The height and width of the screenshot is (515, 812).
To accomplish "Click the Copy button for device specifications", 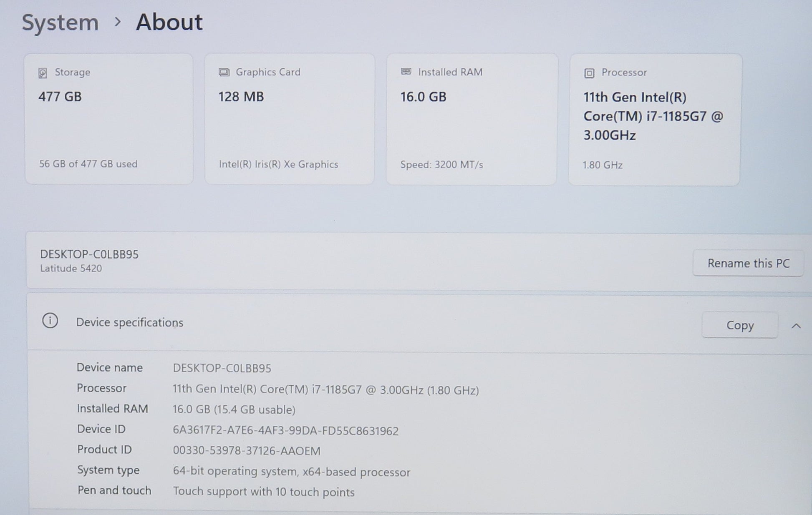I will [739, 325].
